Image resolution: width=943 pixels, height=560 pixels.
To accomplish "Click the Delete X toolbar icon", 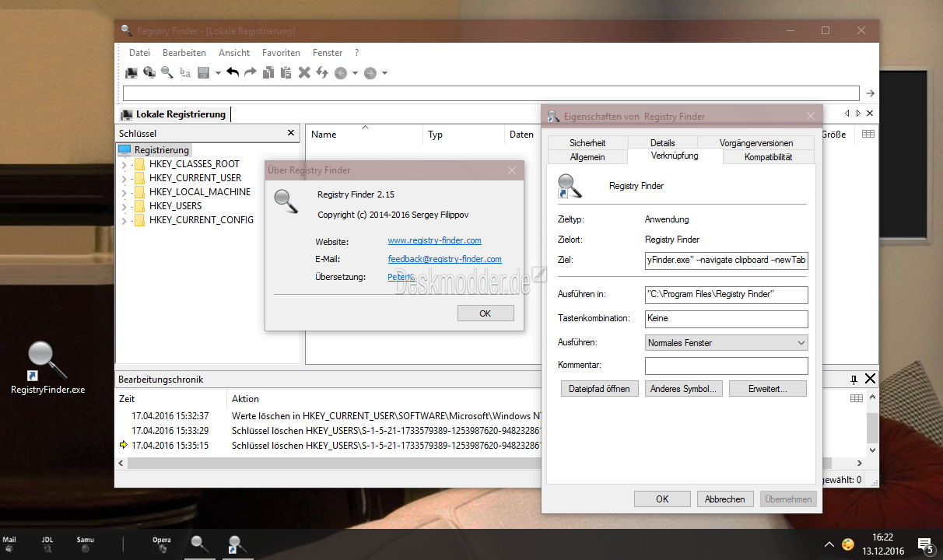I will point(304,72).
